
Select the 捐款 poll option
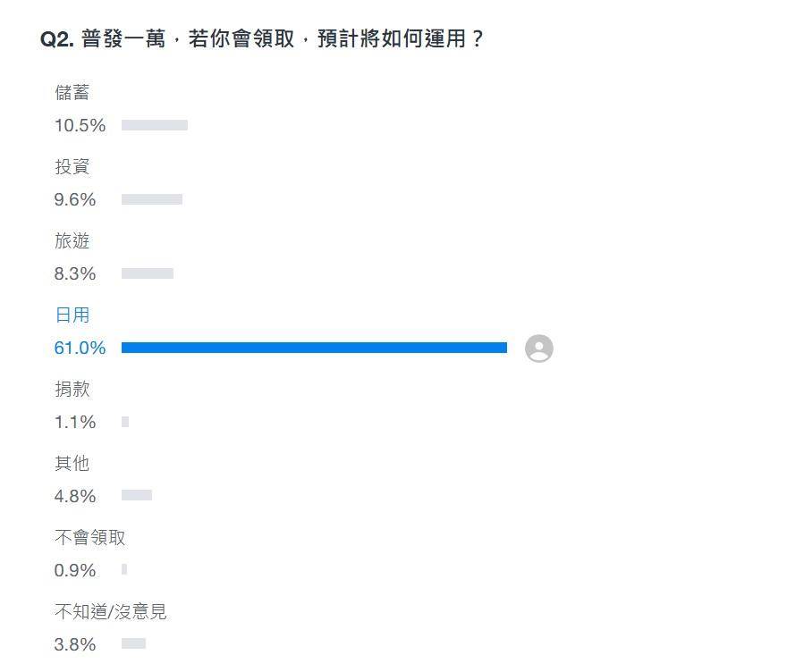tap(72, 389)
